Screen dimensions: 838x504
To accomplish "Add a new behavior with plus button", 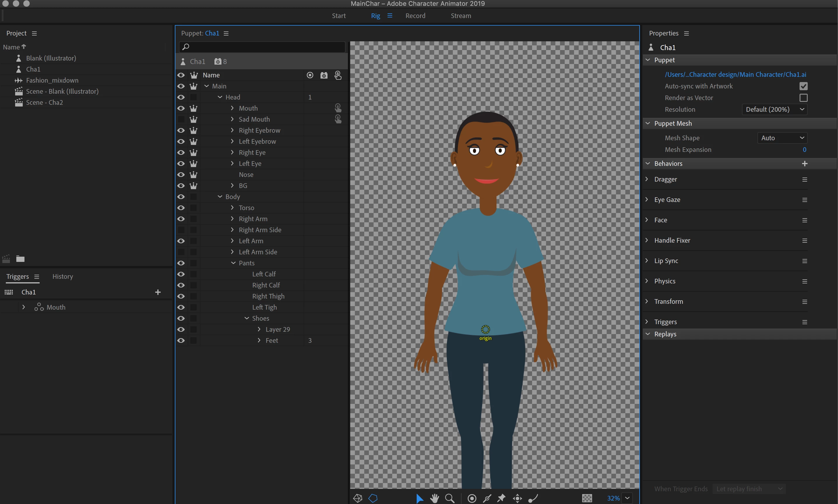I will click(804, 164).
